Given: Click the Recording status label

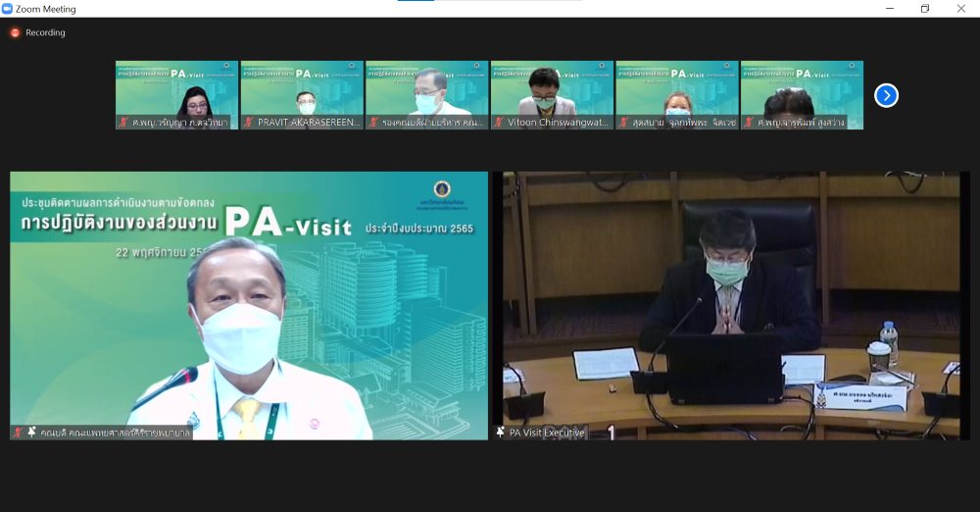Looking at the screenshot, I should click(45, 32).
